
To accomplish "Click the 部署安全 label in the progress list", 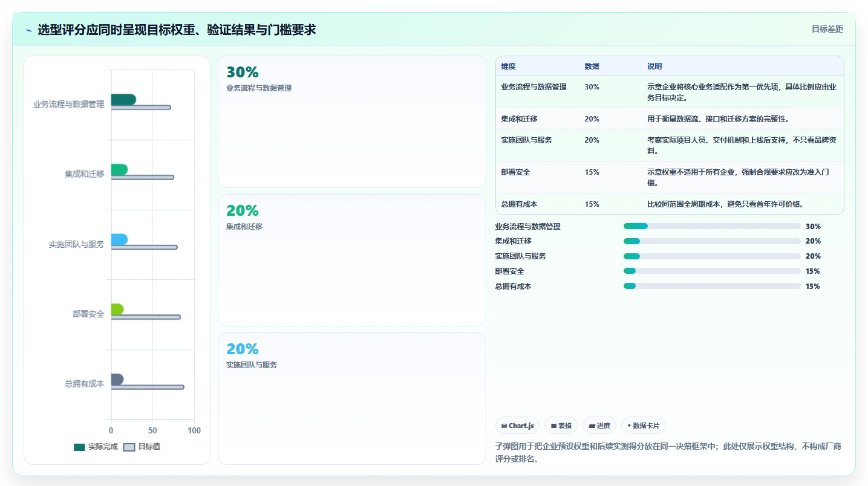I will [510, 271].
